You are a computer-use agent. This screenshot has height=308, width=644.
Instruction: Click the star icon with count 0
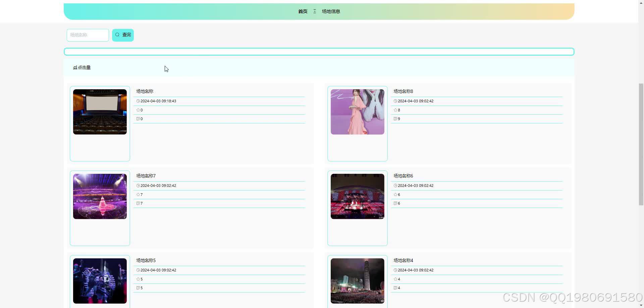point(138,110)
